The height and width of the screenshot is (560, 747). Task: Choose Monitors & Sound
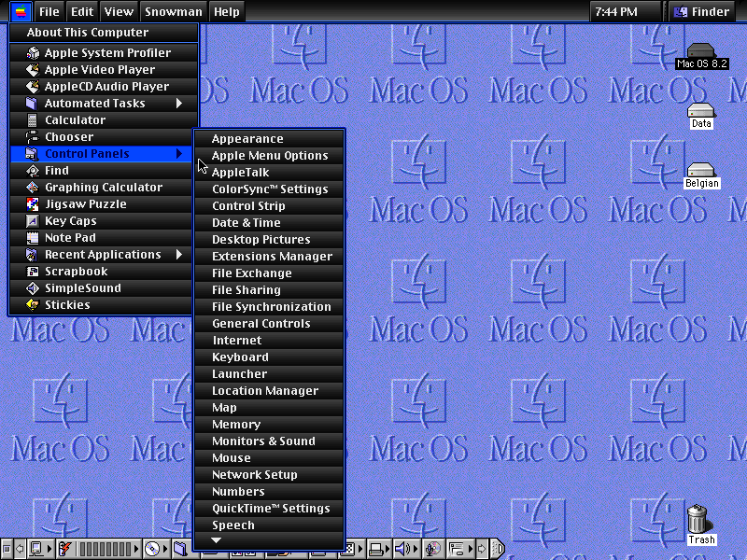coord(269,441)
